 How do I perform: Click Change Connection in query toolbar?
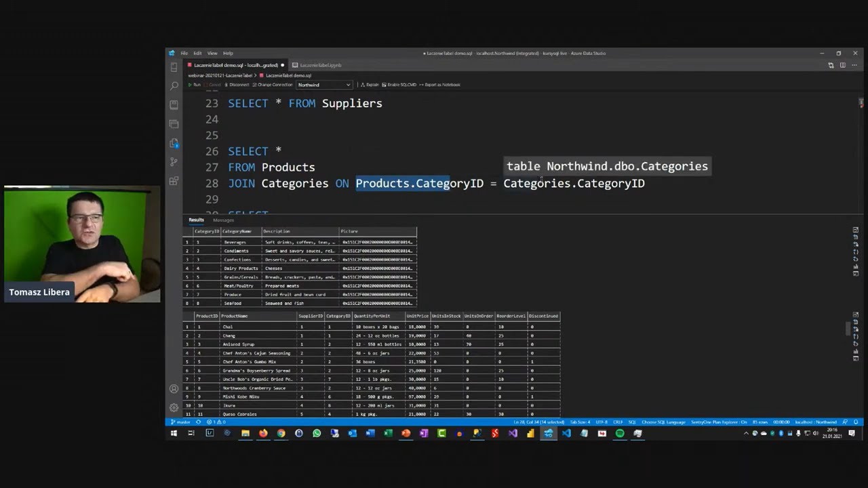pos(273,85)
